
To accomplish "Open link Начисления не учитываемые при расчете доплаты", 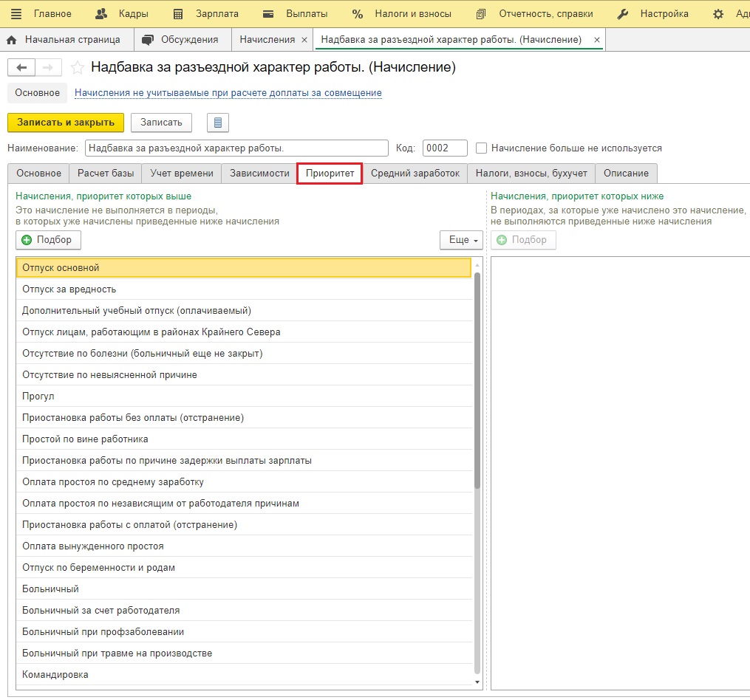I will click(228, 93).
